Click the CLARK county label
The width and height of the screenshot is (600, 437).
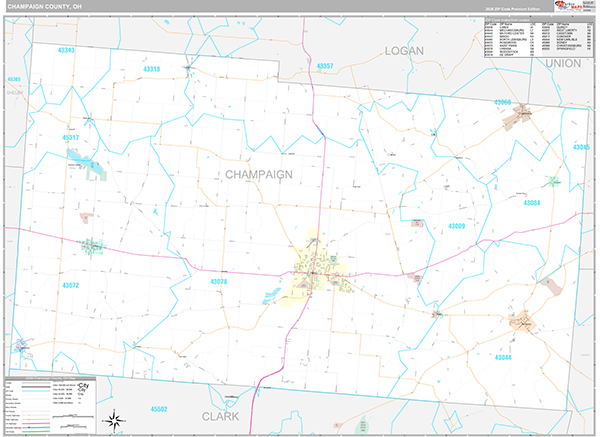tap(220, 416)
